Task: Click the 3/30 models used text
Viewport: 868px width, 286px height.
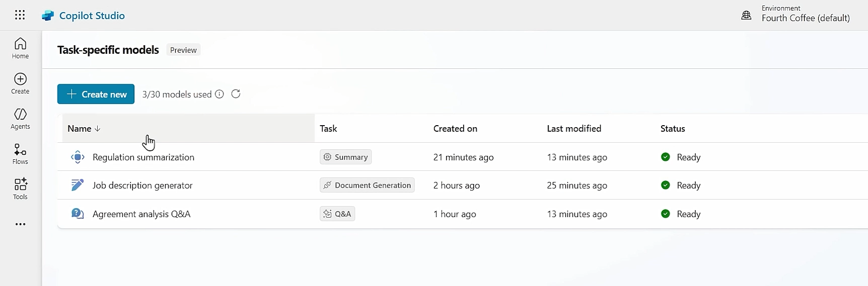Action: [x=177, y=94]
